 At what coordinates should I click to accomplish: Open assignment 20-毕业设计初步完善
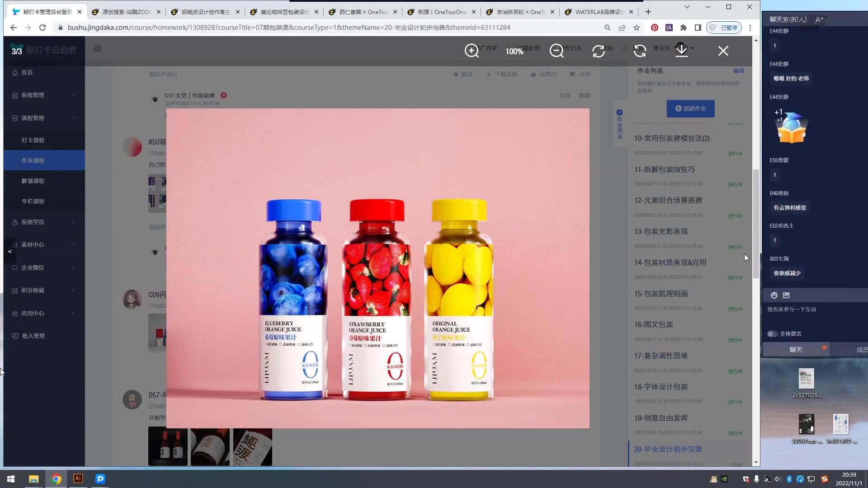[x=668, y=449]
